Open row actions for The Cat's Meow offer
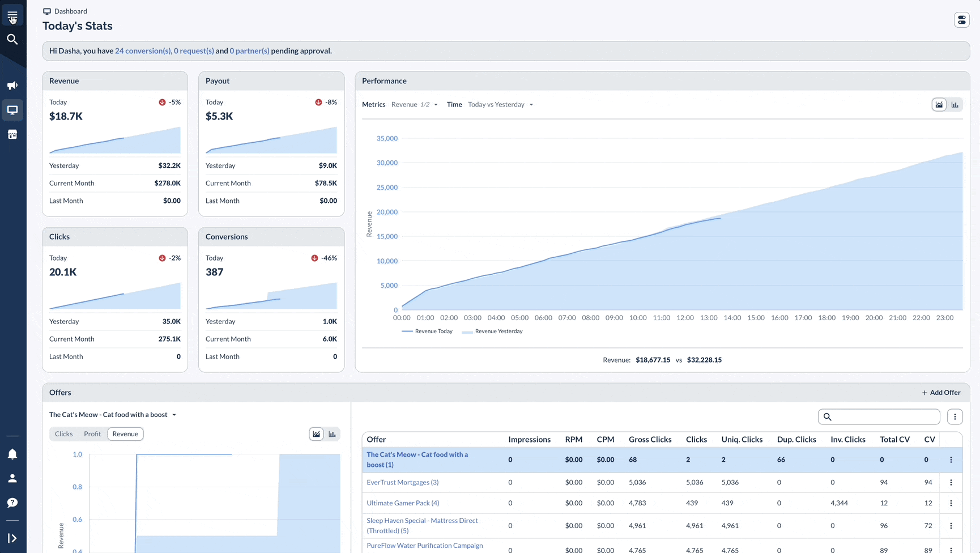The image size is (980, 553). click(951, 460)
